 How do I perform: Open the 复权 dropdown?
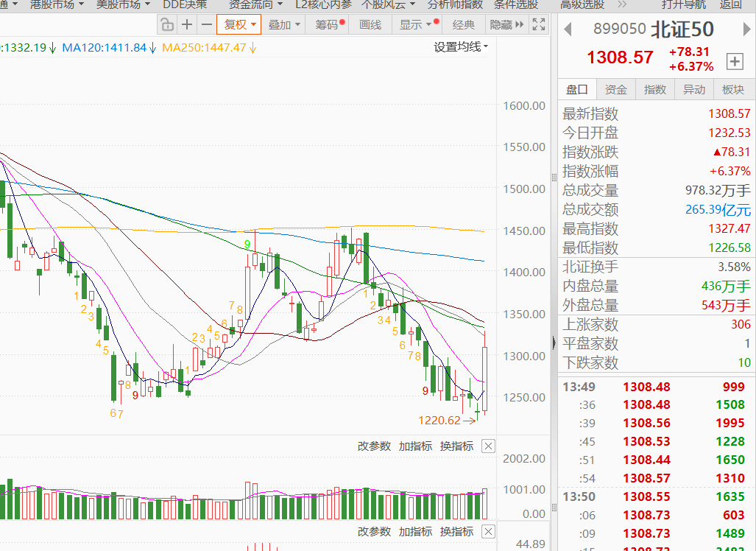pyautogui.click(x=239, y=24)
